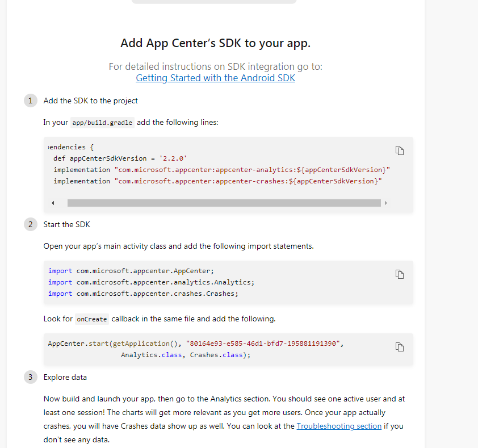Click the import AppCenter line
Image resolution: width=478 pixels, height=448 pixels.
tap(131, 271)
